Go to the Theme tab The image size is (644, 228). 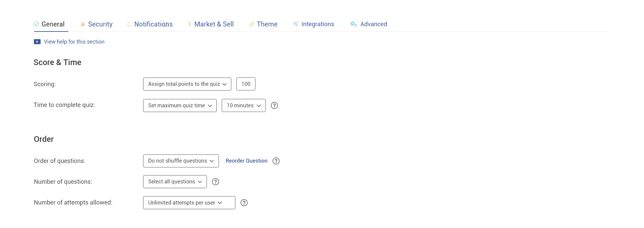click(x=267, y=24)
